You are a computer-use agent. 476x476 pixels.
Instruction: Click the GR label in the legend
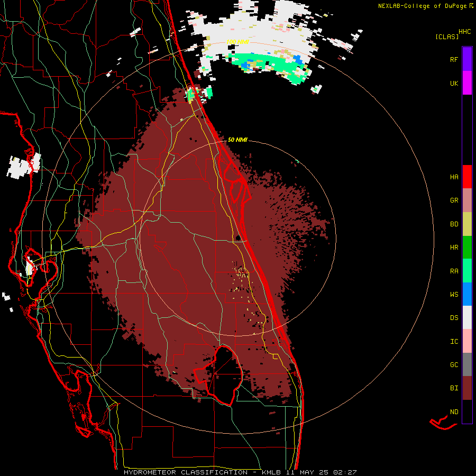454,200
